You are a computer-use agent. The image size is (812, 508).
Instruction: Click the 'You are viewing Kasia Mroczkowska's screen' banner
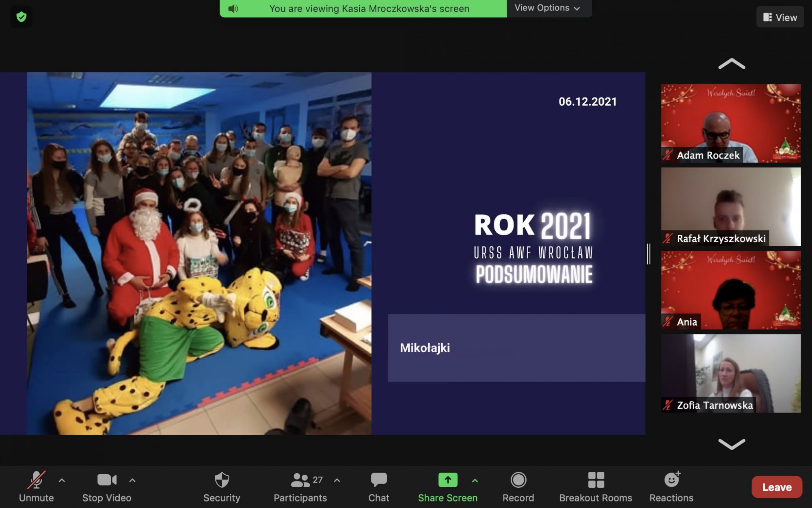pyautogui.click(x=363, y=9)
